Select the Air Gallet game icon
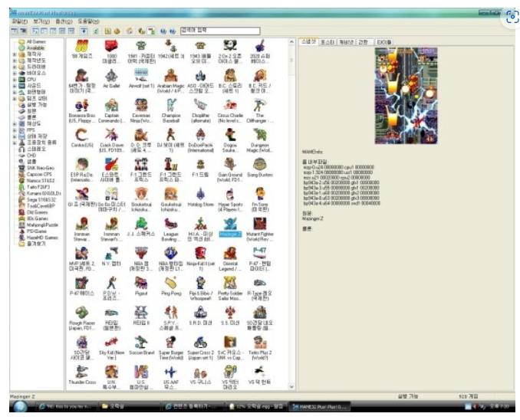 (x=111, y=78)
